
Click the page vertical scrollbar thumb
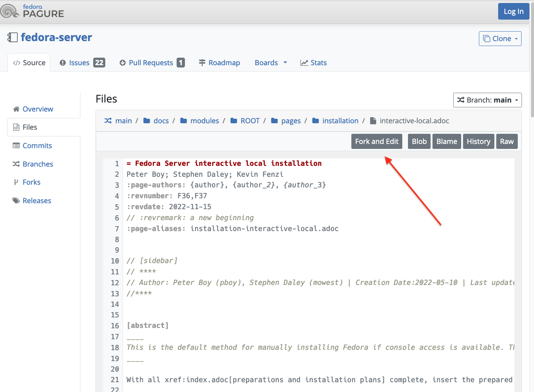click(532, 60)
